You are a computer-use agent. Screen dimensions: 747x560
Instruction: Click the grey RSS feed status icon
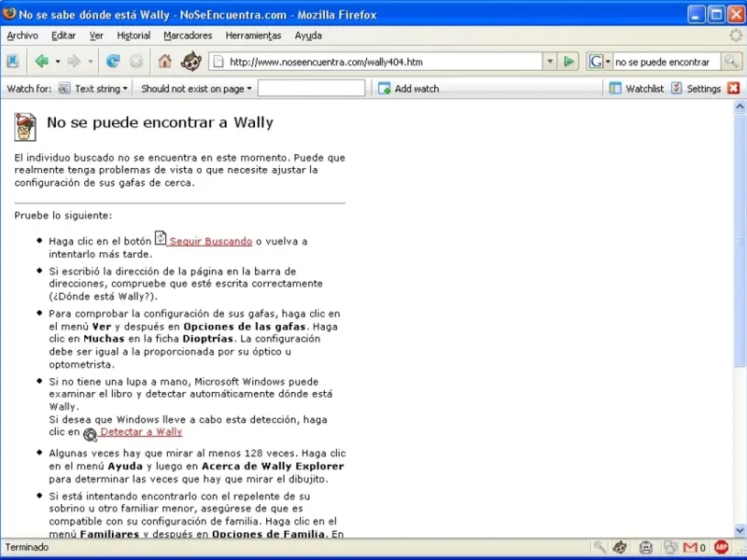point(671,548)
